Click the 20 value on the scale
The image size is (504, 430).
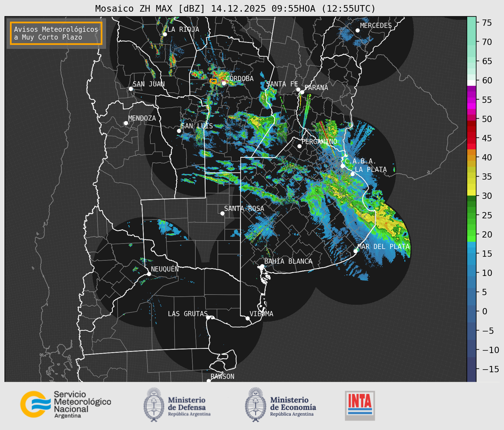pos(487,234)
